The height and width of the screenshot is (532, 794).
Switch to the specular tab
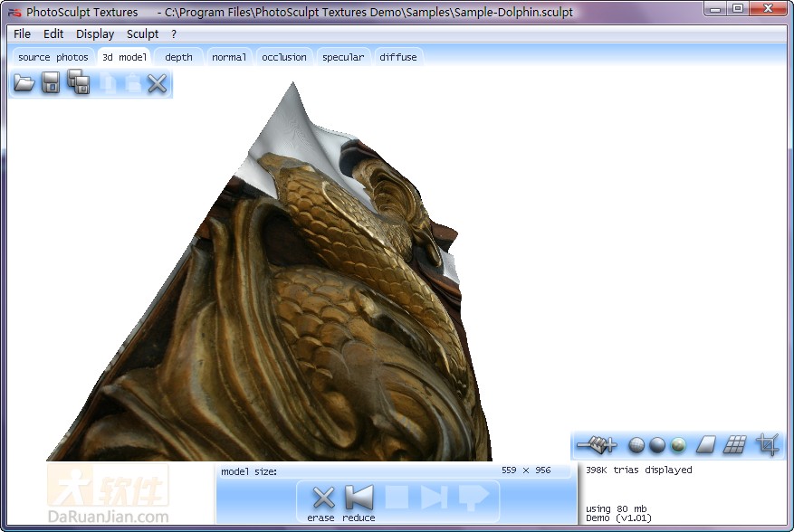(x=343, y=57)
